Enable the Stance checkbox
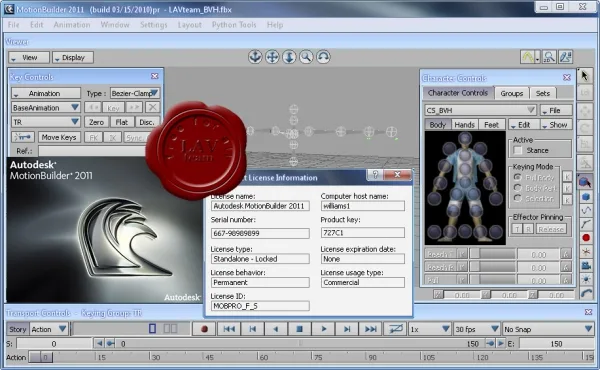 pyautogui.click(x=518, y=150)
